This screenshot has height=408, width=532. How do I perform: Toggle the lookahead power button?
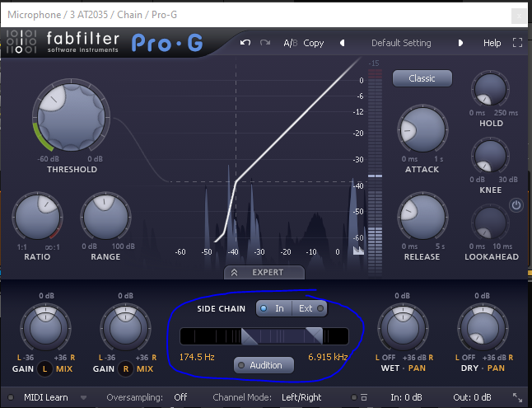[x=516, y=205]
